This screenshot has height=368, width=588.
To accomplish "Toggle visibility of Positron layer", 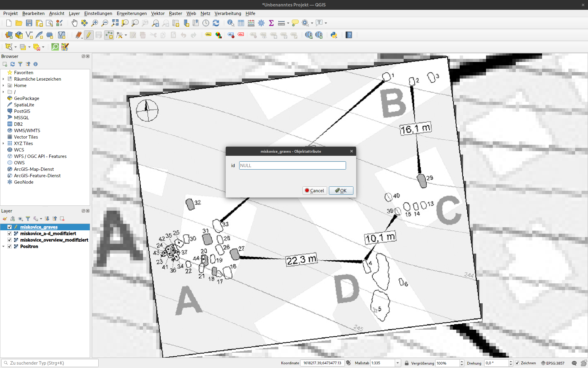I will [9, 246].
